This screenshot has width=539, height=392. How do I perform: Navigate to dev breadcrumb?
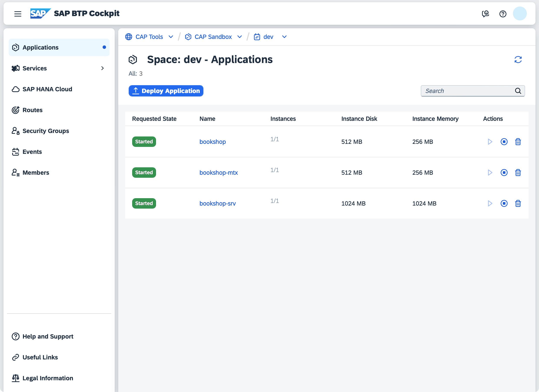(268, 37)
